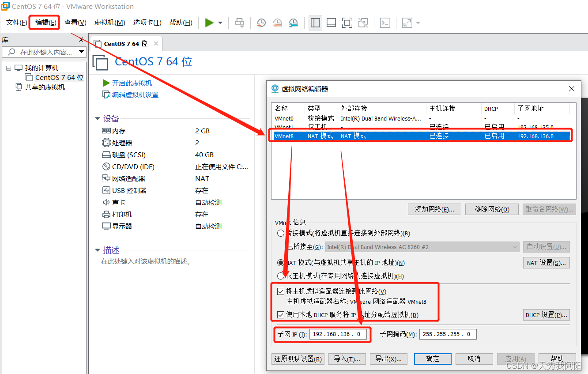Viewport: 588px width, 374px height.
Task: Click the library search magnifier icon
Action: (x=11, y=52)
